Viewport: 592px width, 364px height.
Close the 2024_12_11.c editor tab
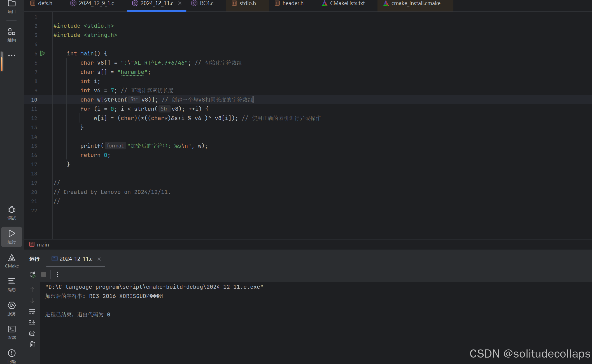click(180, 3)
